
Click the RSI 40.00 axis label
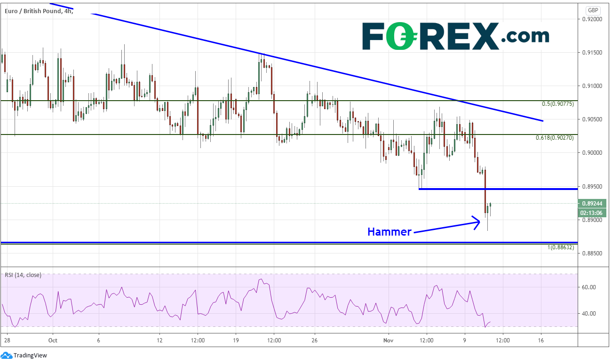(x=589, y=314)
